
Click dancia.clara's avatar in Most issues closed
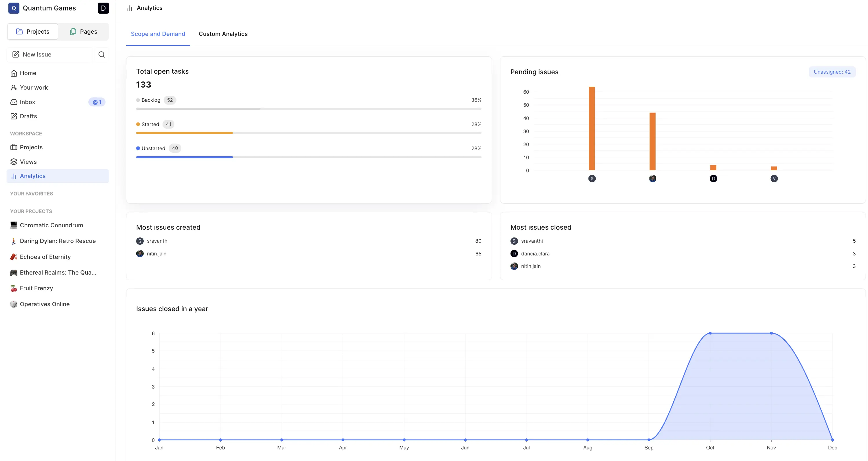click(x=514, y=254)
